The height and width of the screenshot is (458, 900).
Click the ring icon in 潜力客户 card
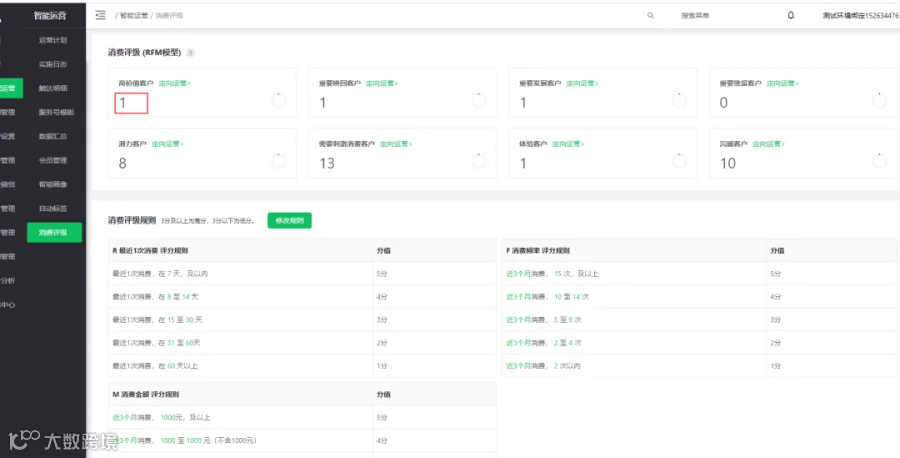(278, 161)
